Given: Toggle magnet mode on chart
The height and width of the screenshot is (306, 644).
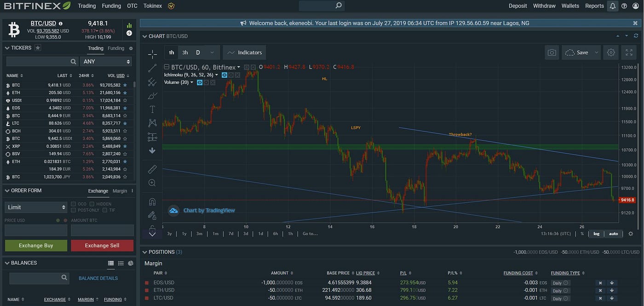Looking at the screenshot, I should (x=152, y=202).
